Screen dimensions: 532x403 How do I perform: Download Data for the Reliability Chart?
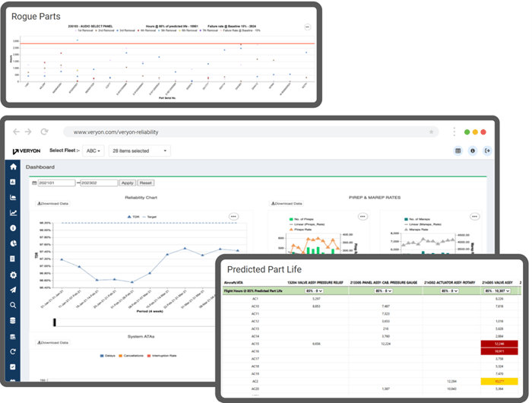click(x=53, y=204)
